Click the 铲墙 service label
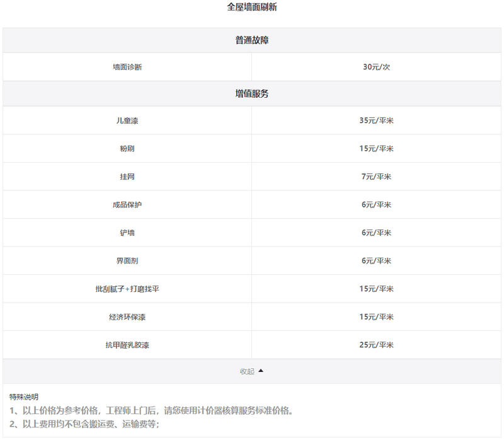 click(127, 233)
